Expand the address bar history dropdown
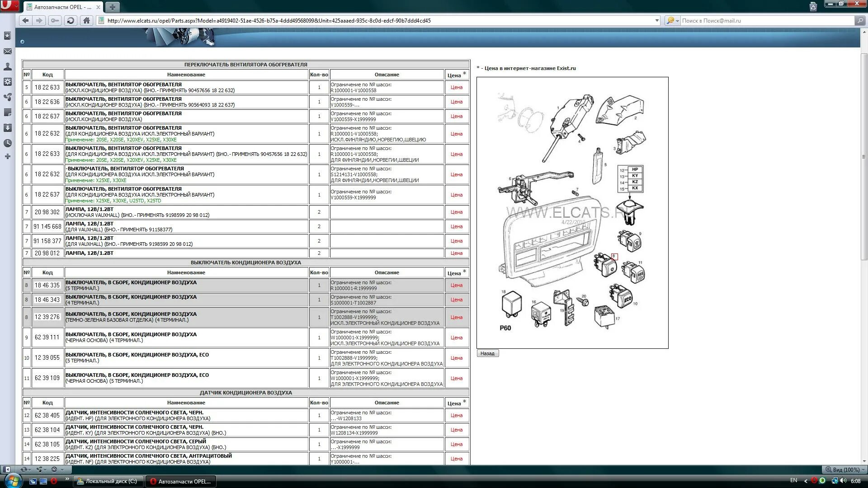Viewport: 868px width, 488px height. pyautogui.click(x=657, y=21)
